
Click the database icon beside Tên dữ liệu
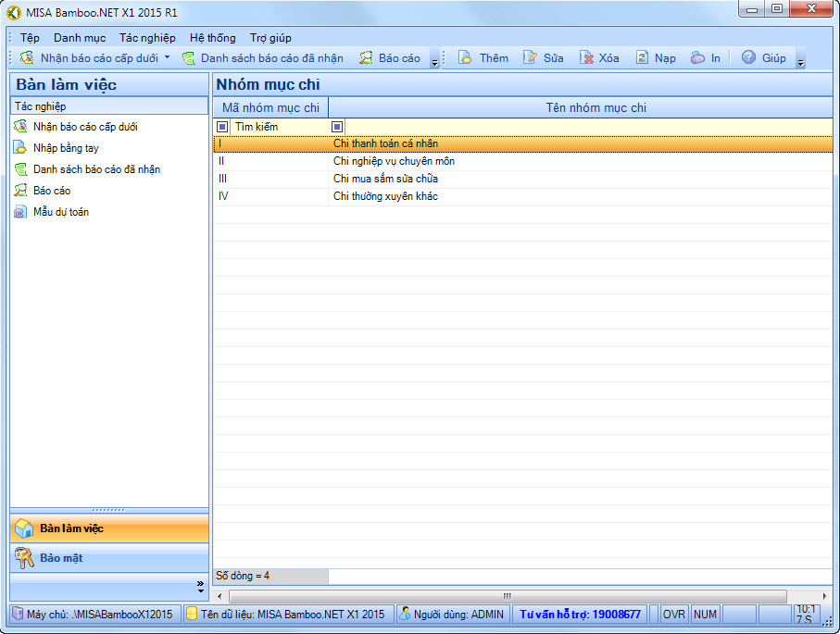[x=192, y=614]
